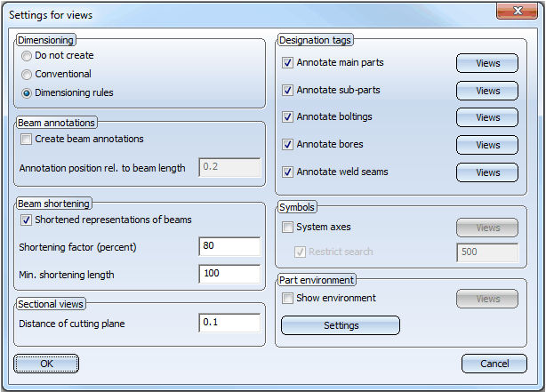Uncheck Shortened representations of beams
Viewport: 546px width, 392px height.
[27, 220]
